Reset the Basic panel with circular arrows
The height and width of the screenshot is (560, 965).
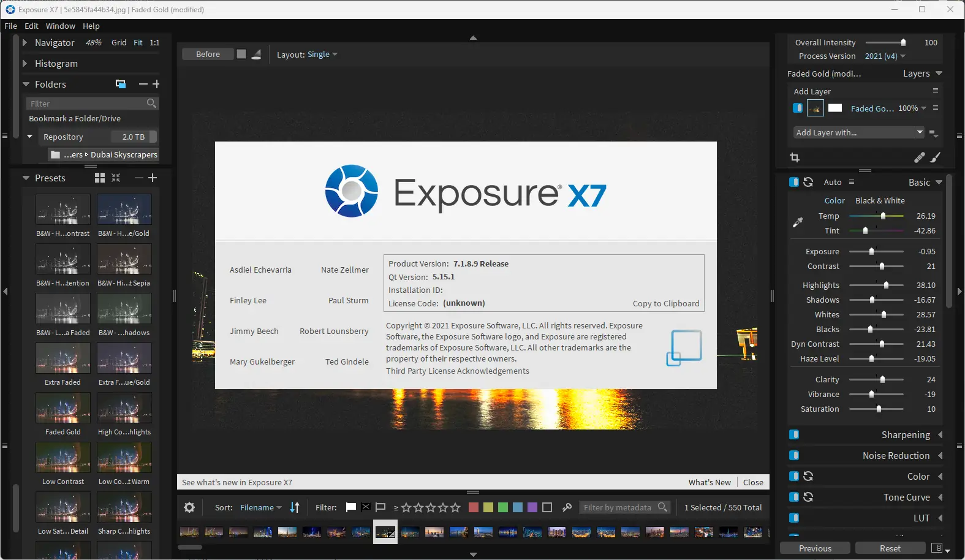pyautogui.click(x=808, y=182)
